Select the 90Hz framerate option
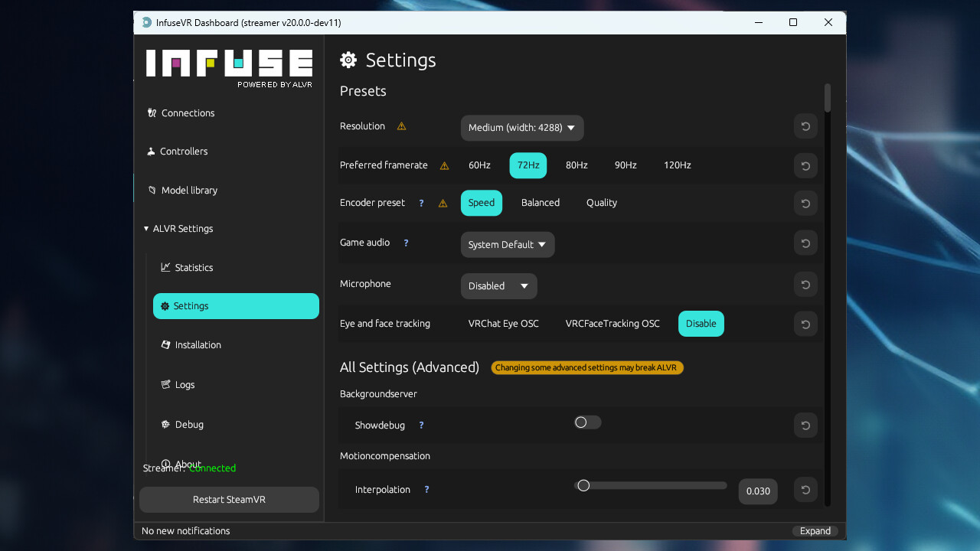 pos(626,165)
